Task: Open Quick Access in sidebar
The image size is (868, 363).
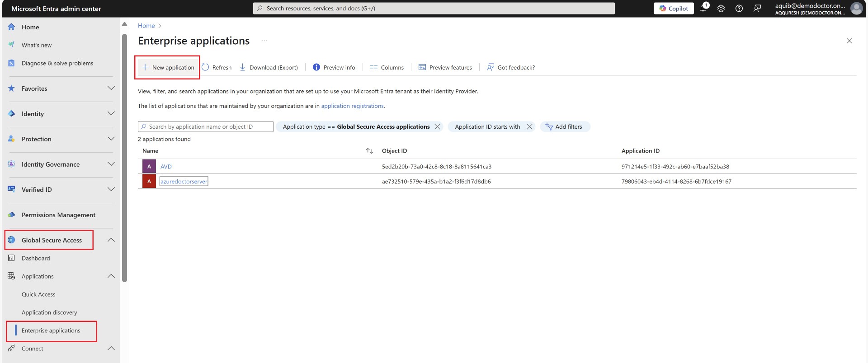Action: point(38,294)
